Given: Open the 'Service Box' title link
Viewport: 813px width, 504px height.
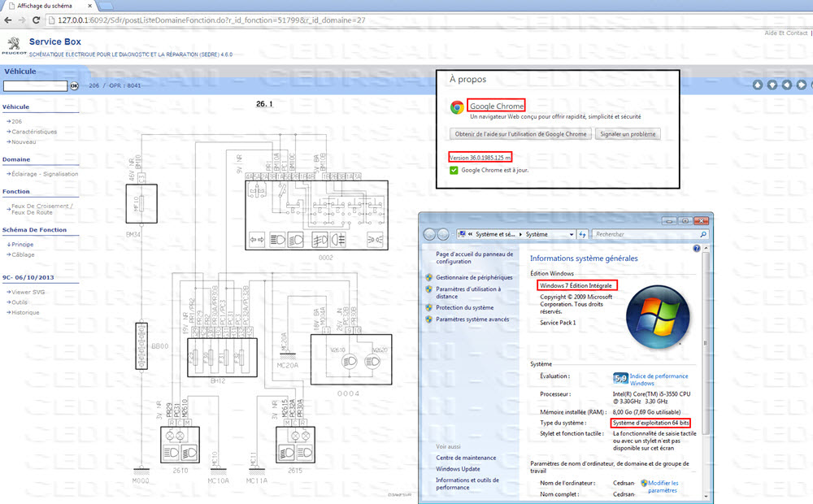Looking at the screenshot, I should [55, 41].
